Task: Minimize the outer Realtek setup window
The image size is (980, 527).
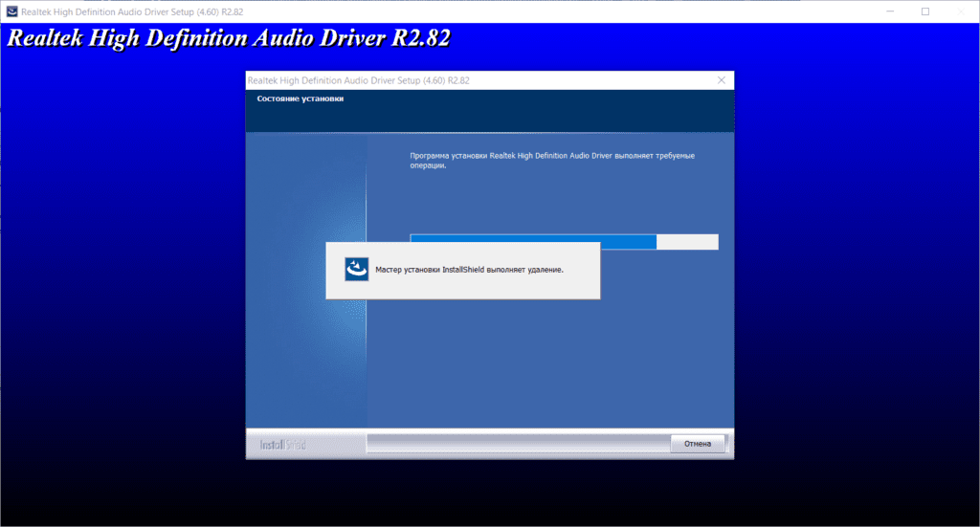Action: (891, 11)
